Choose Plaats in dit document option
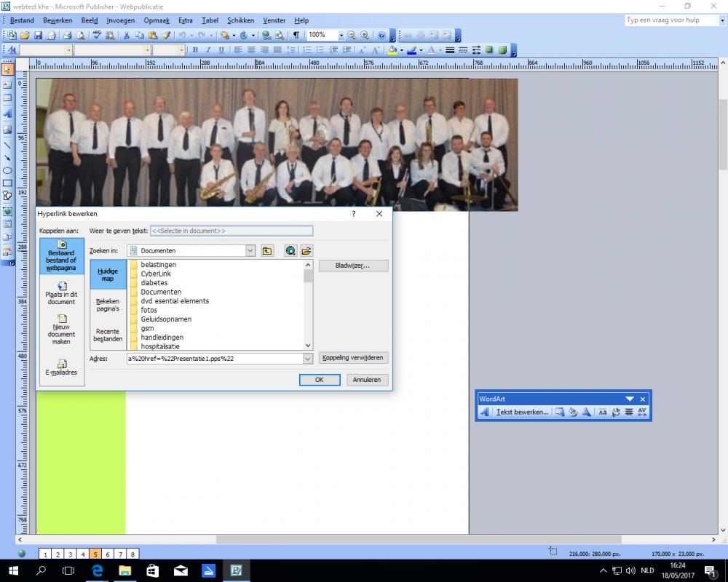This screenshot has width=728, height=582. [62, 292]
